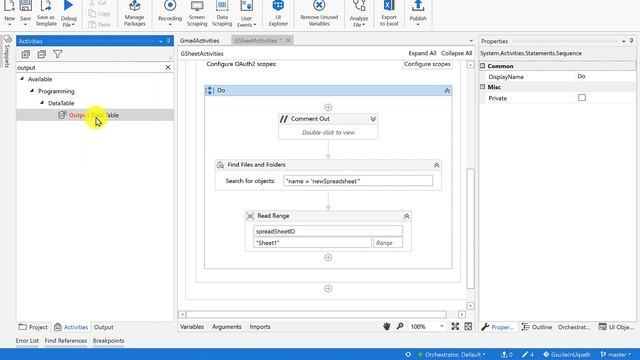Collapse the DataTable tree node
This screenshot has width=640, height=360.
[42, 103]
